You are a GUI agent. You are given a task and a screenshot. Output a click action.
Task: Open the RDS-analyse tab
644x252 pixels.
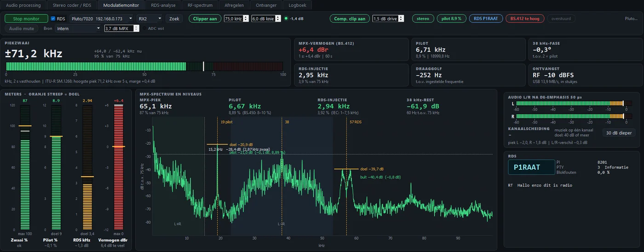[163, 5]
